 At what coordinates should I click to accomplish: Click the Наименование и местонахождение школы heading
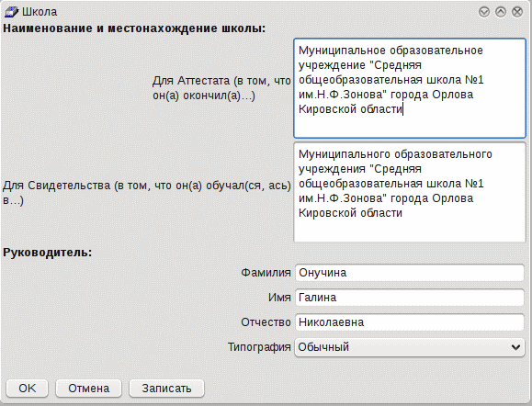(x=134, y=28)
